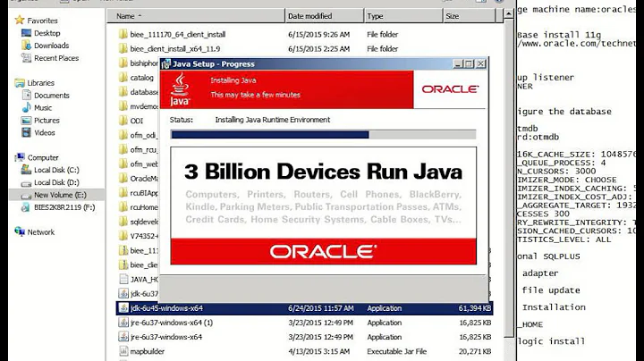Select the New Volume (E:) drive icon
This screenshot has width=644, height=361.
(26, 196)
